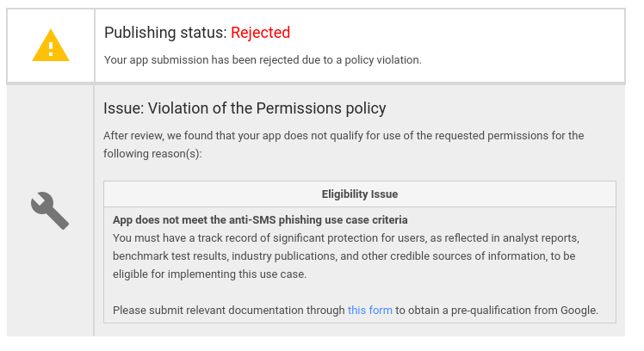Click the word 'Google' at the end
The image size is (644, 351).
(x=579, y=311)
